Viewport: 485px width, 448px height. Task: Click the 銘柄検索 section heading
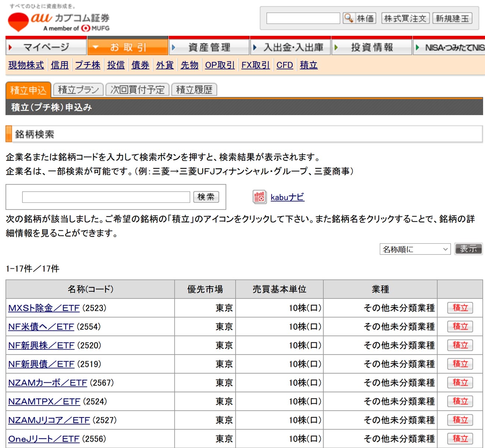244,134
